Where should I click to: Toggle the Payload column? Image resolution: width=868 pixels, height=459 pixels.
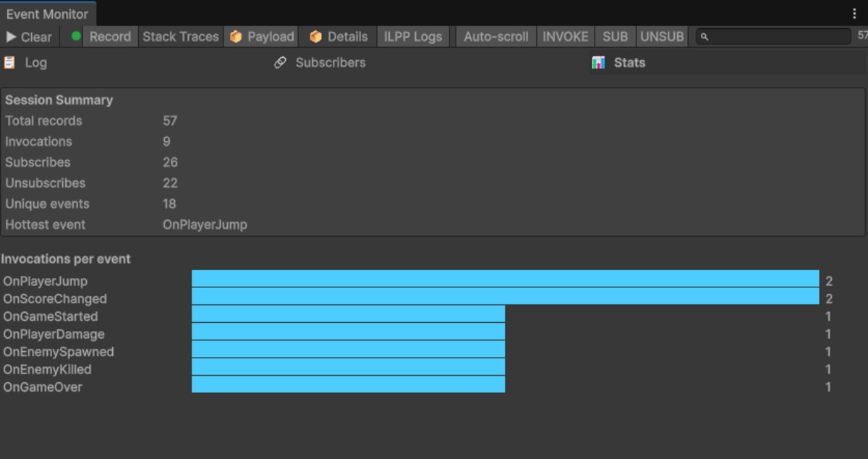click(262, 36)
